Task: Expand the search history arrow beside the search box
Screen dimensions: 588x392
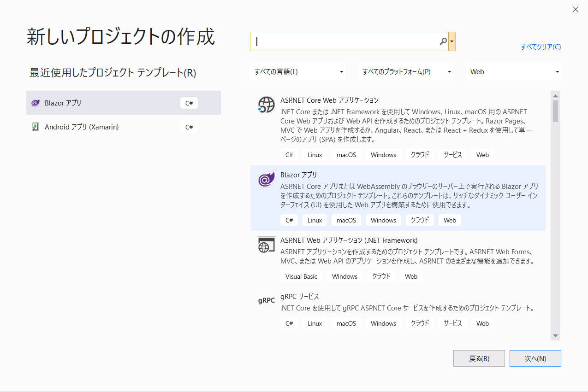Action: tap(452, 41)
